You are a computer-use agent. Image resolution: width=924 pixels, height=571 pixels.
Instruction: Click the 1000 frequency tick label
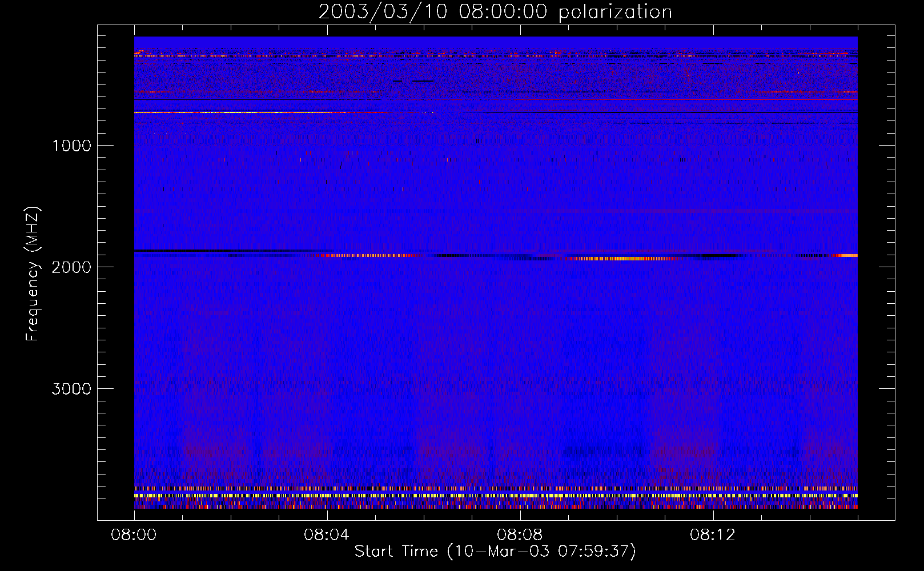pos(72,146)
